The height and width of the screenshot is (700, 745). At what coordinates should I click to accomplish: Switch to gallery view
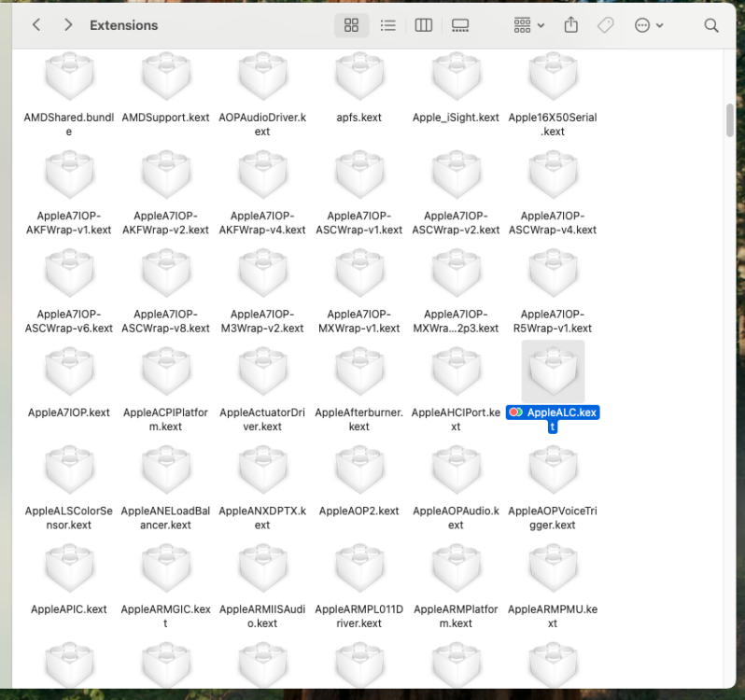459,25
